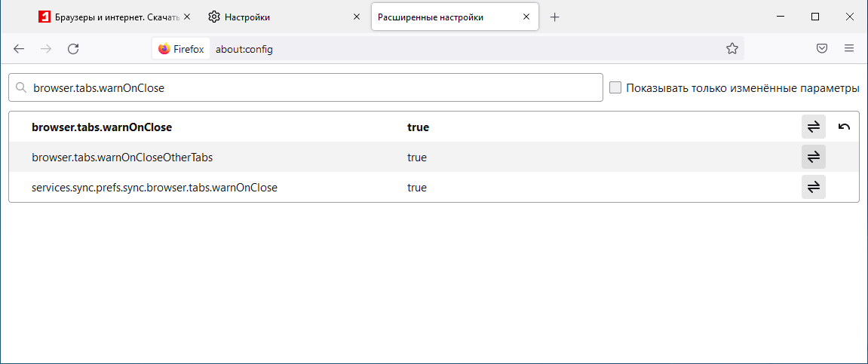Reload the current page
Viewport: 868px width, 364px height.
73,49
